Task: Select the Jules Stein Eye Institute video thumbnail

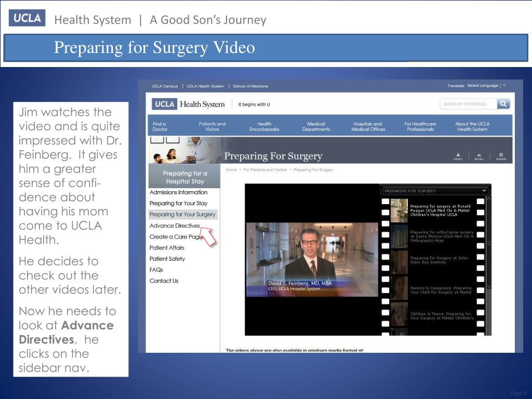Action: click(x=399, y=262)
